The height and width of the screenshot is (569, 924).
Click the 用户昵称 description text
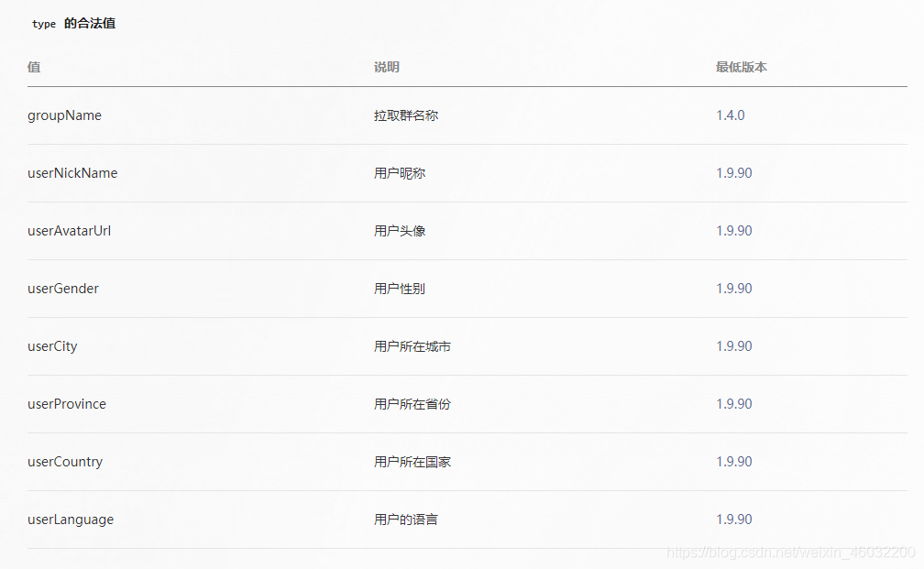[x=400, y=173]
